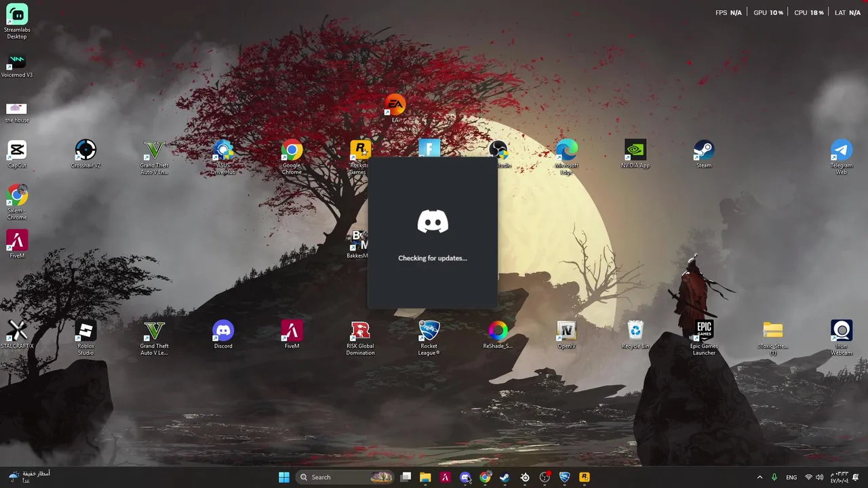This screenshot has height=488, width=868.
Task: Click the CPU 18% overlay readout
Action: [x=808, y=13]
